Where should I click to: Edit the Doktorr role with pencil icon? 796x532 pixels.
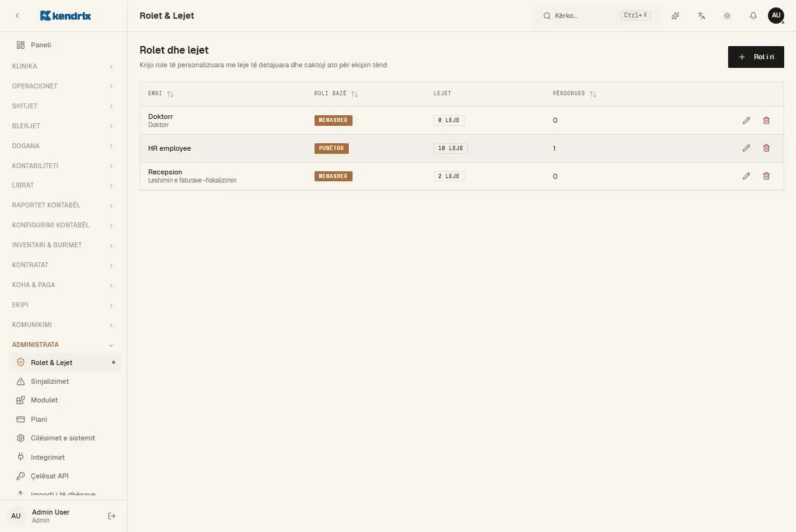coord(746,120)
